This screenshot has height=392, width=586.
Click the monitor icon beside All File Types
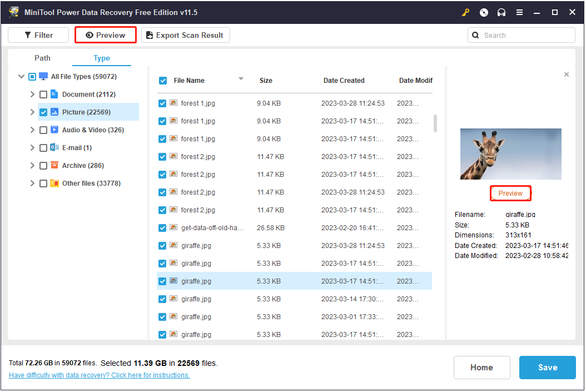[43, 77]
